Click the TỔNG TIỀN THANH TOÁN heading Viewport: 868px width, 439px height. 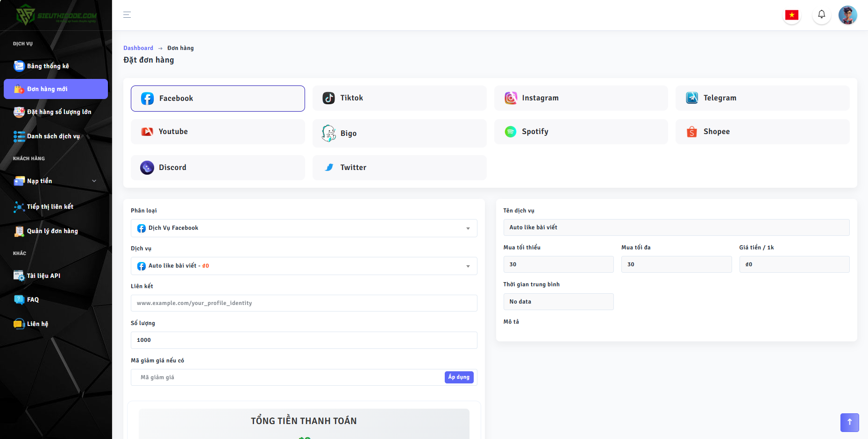click(x=304, y=421)
